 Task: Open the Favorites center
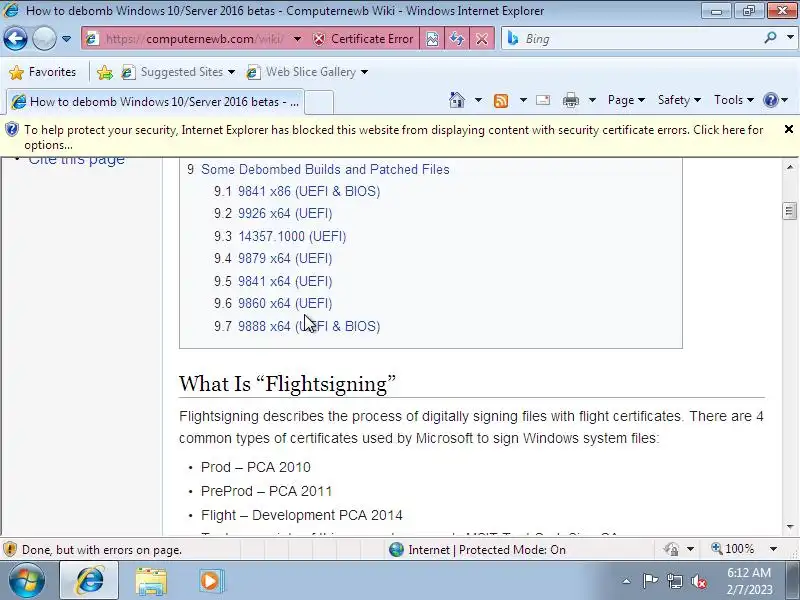point(43,72)
